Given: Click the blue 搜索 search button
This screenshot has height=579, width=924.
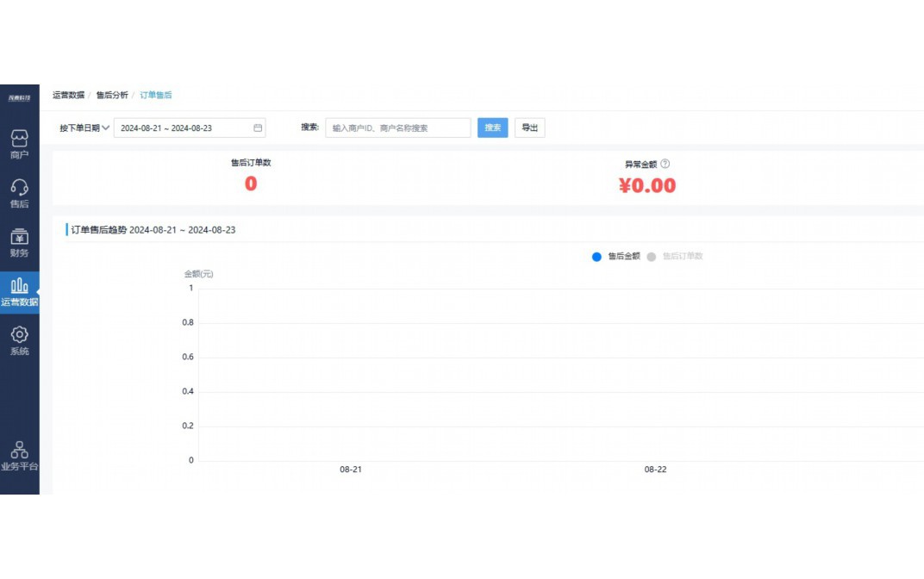Looking at the screenshot, I should point(493,128).
